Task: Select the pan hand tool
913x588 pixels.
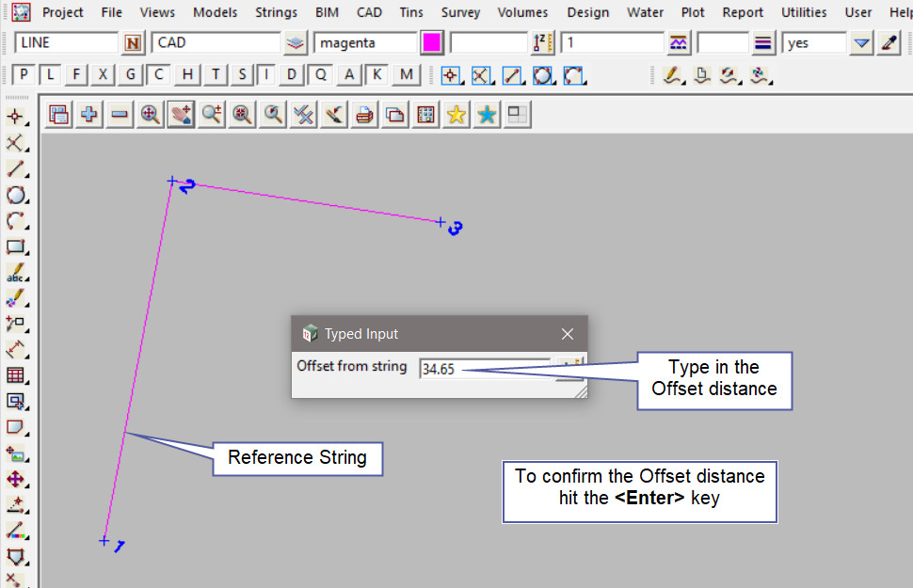Action: pyautogui.click(x=181, y=115)
